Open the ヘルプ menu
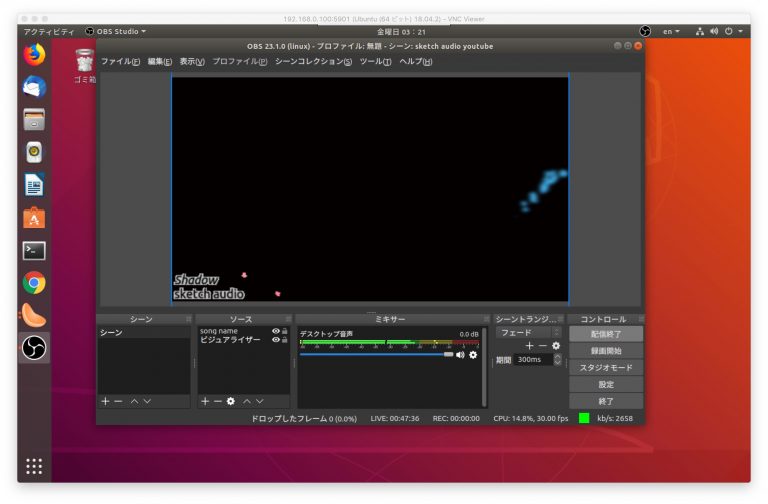768x504 pixels. [x=415, y=61]
